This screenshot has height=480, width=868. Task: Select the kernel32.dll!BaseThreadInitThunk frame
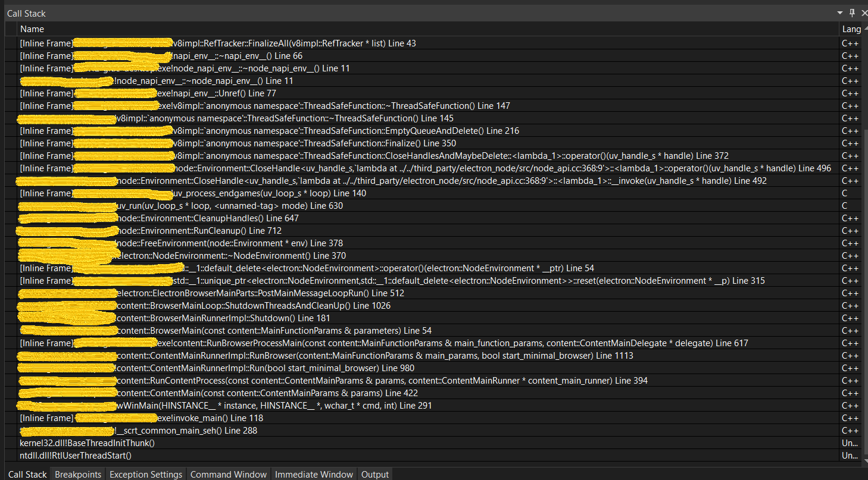(x=87, y=443)
